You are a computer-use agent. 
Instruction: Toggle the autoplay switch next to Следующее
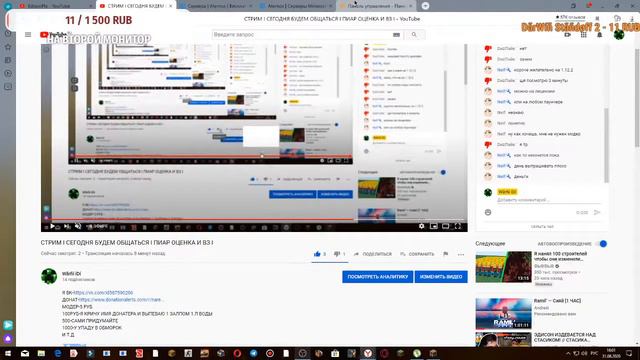[x=601, y=244]
